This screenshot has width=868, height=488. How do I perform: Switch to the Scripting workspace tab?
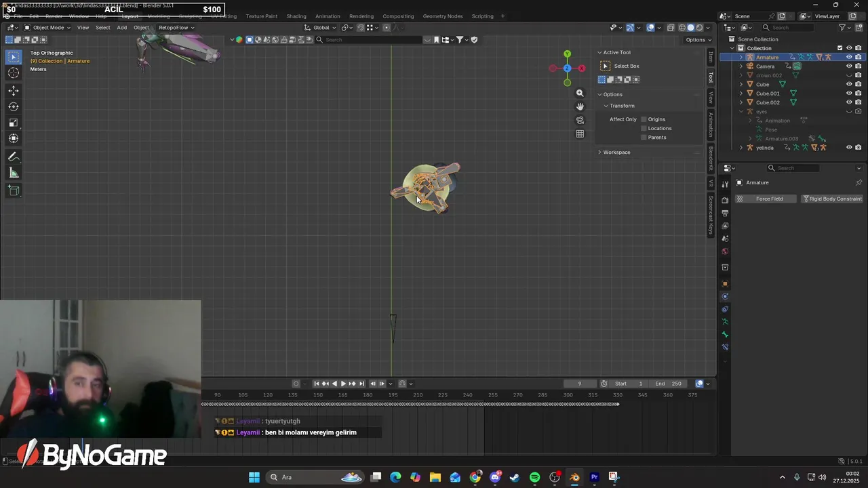coord(482,16)
